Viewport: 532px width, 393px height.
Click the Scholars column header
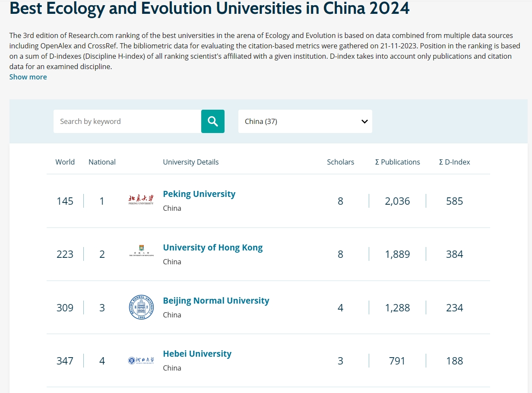pyautogui.click(x=340, y=162)
